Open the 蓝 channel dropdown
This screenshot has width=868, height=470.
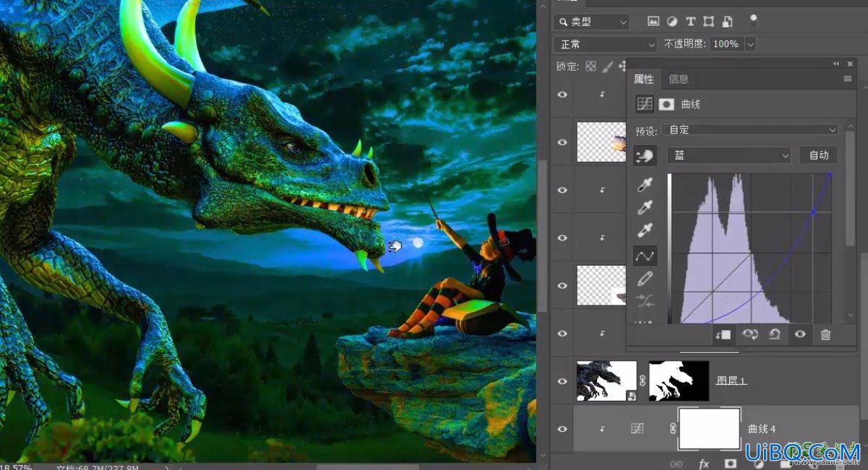(x=730, y=155)
